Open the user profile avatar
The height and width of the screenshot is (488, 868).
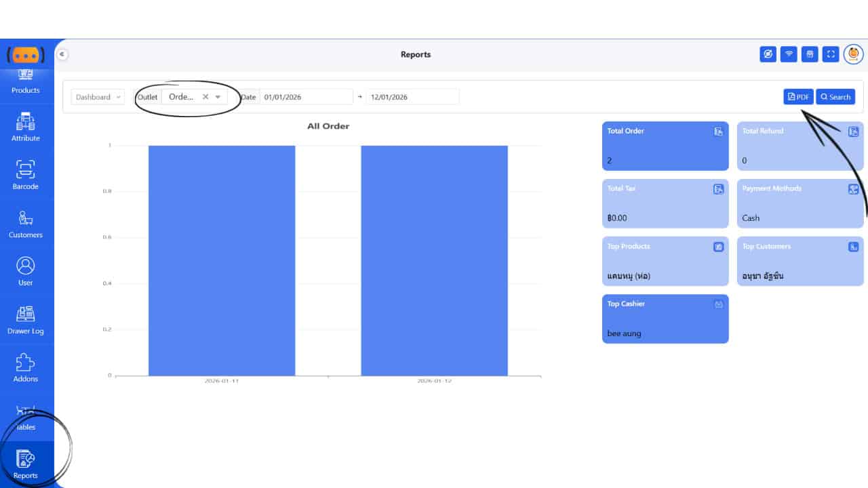(x=853, y=54)
